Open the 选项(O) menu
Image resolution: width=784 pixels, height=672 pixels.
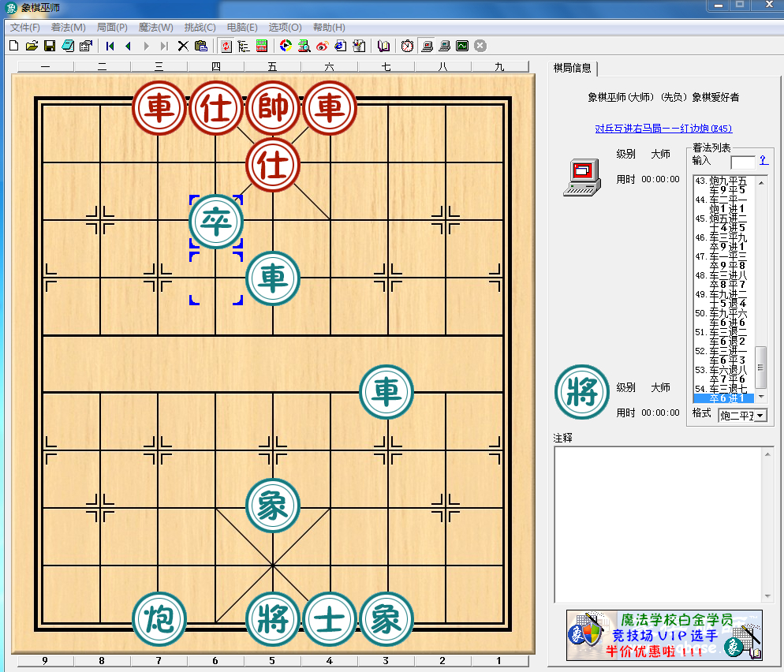tap(285, 28)
